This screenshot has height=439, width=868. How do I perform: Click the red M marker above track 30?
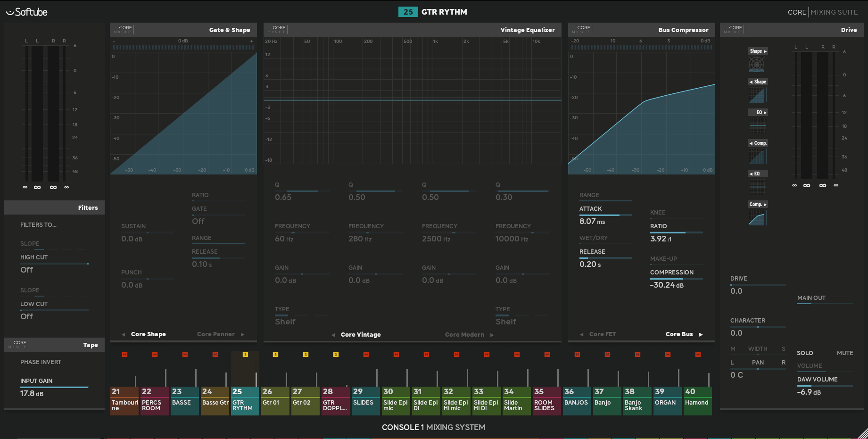point(396,354)
